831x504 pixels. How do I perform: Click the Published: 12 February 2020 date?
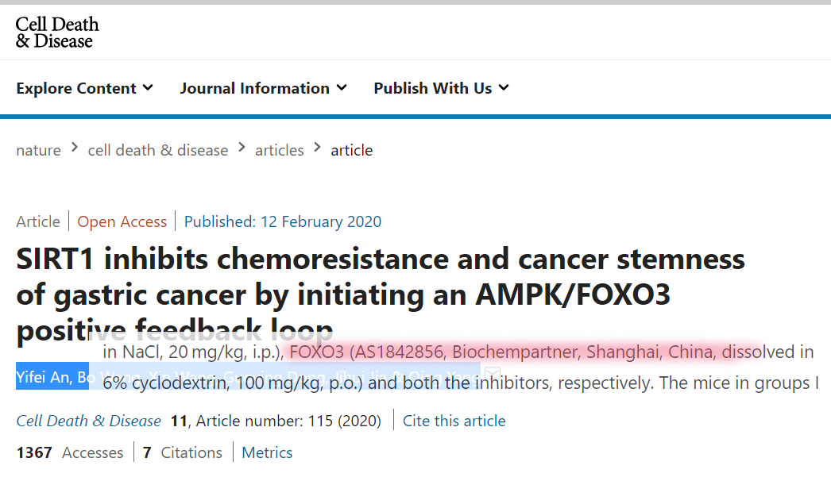pos(283,221)
